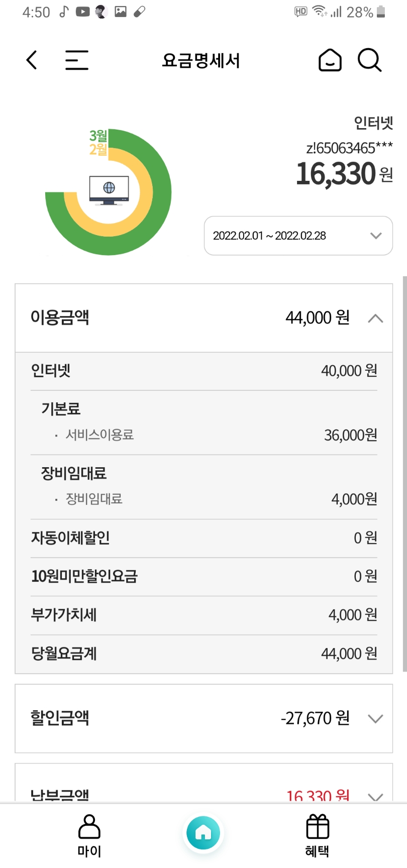Tap the home face icon in header

[x=330, y=60]
